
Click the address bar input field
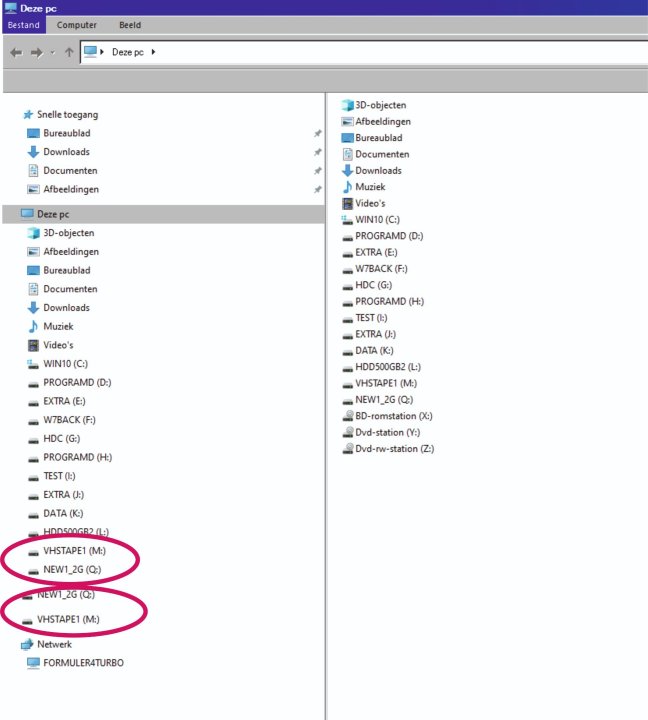point(364,52)
